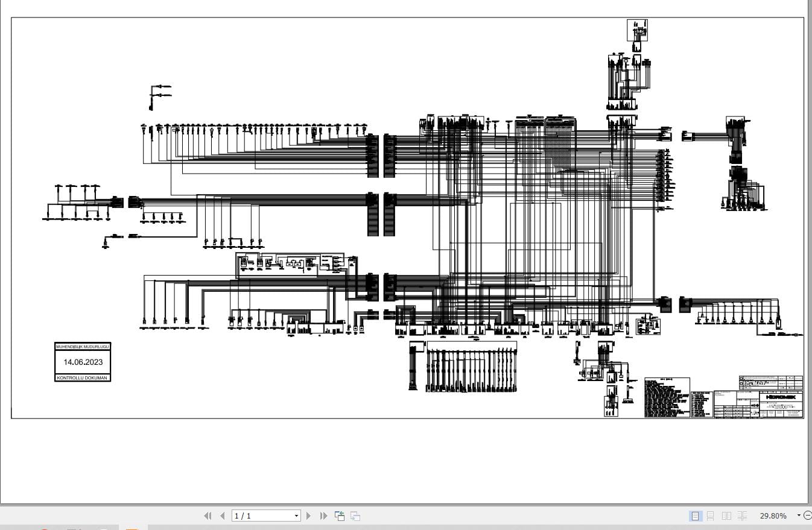Switch to facing pages view
812x530 pixels.
pos(726,516)
